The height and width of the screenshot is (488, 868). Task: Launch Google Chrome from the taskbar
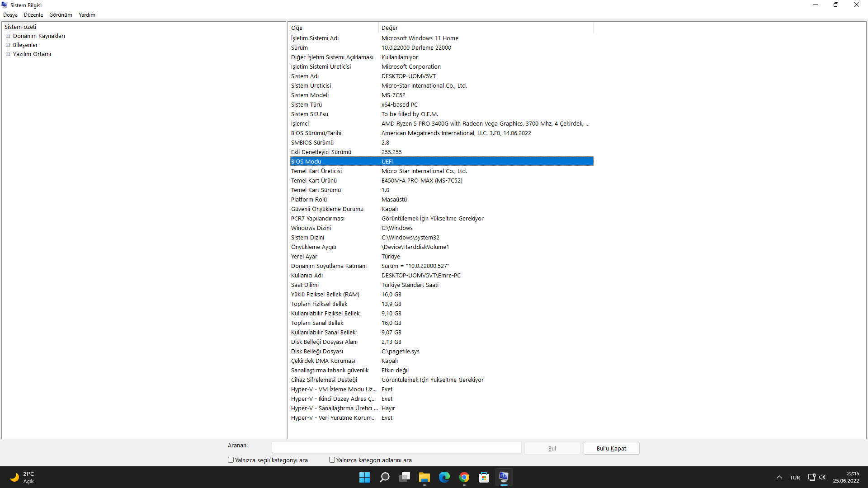click(x=464, y=477)
